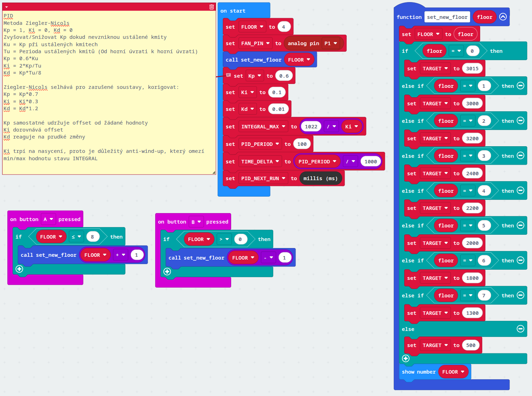Change the ≤ comparison operator dropdown

[x=76, y=237]
